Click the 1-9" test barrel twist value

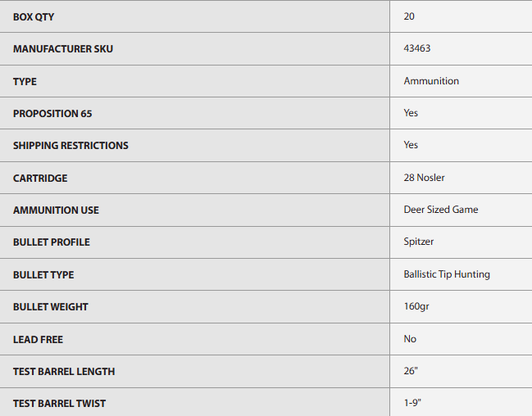pos(413,403)
